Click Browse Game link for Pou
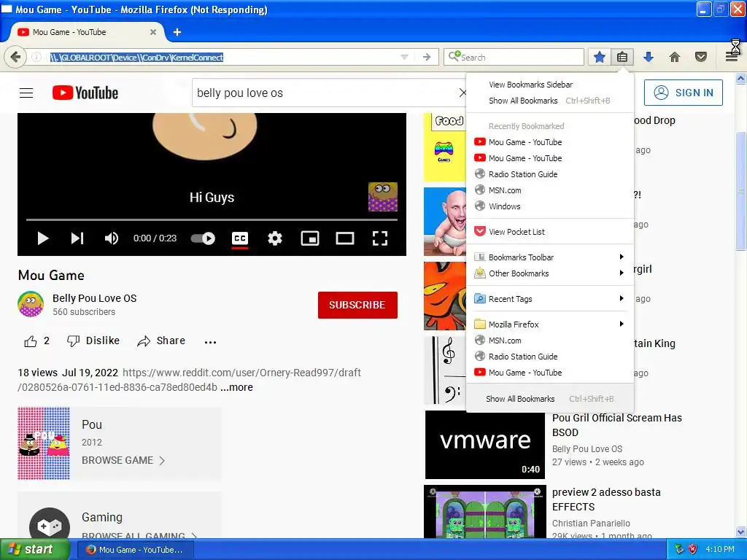 click(x=123, y=460)
